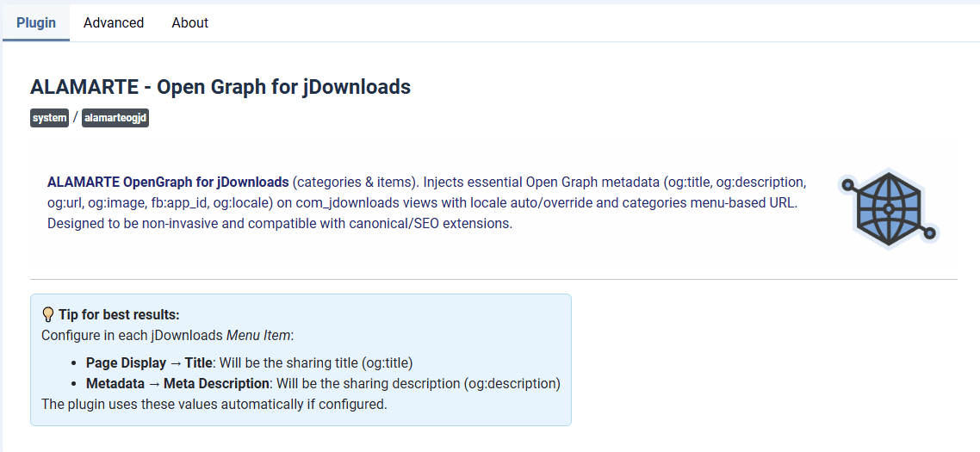
Task: Click the "(og:description)" text in the tip box
Action: 512,383
